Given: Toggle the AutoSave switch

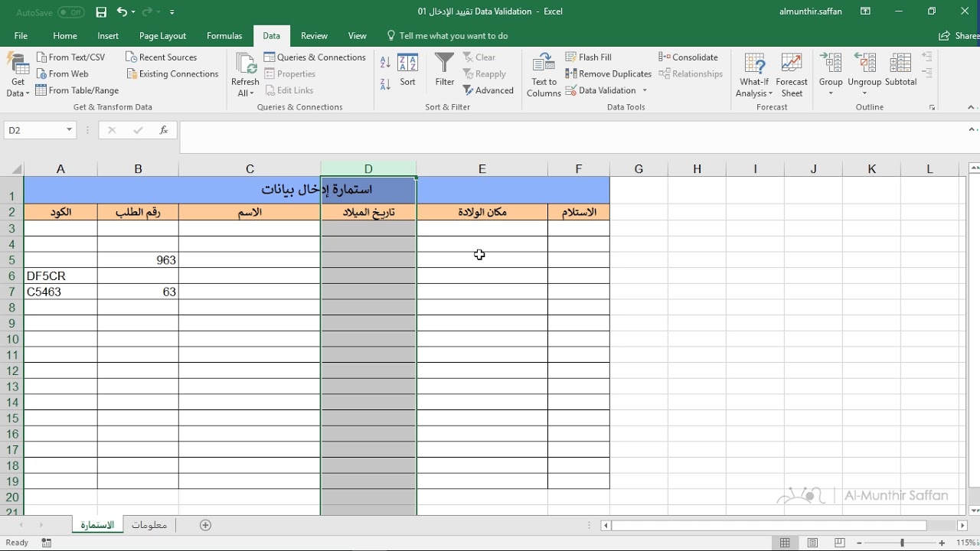Looking at the screenshot, I should 71,12.
